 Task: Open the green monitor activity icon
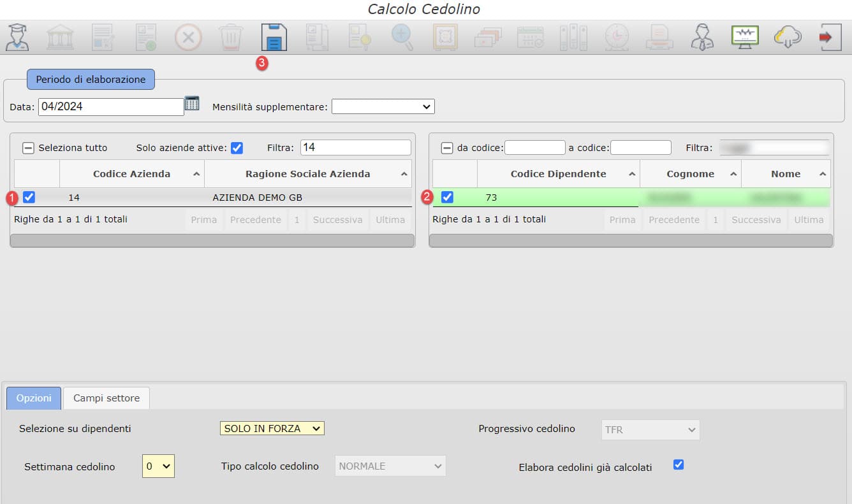pos(745,36)
